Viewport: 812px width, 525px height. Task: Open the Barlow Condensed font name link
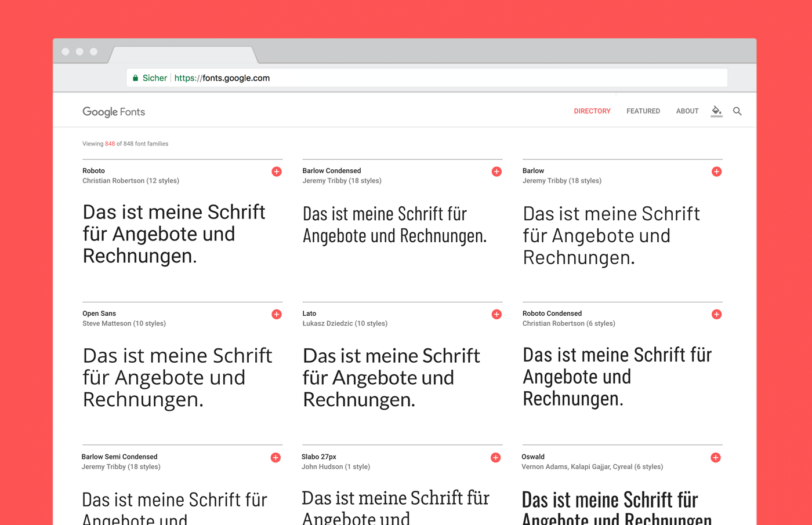tap(332, 171)
